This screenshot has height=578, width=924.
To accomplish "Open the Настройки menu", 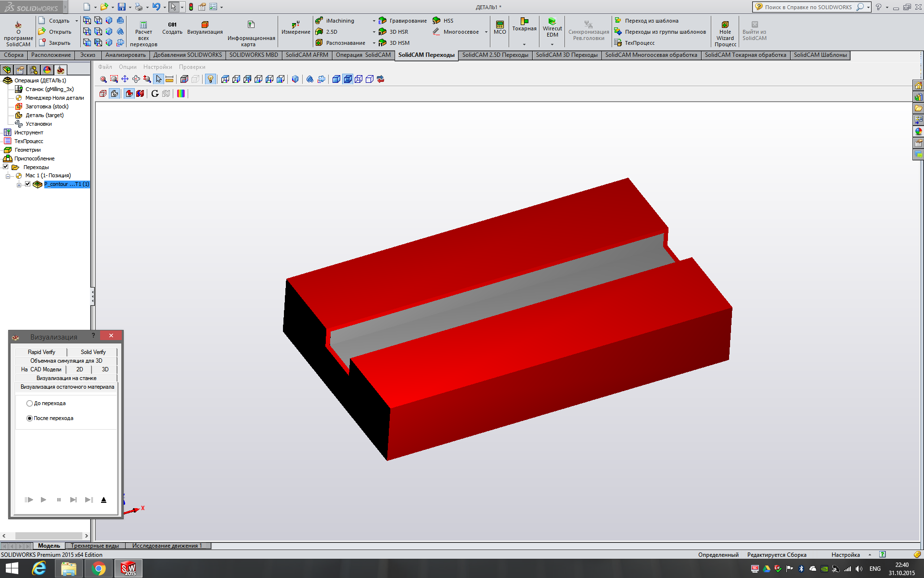I will coord(157,67).
